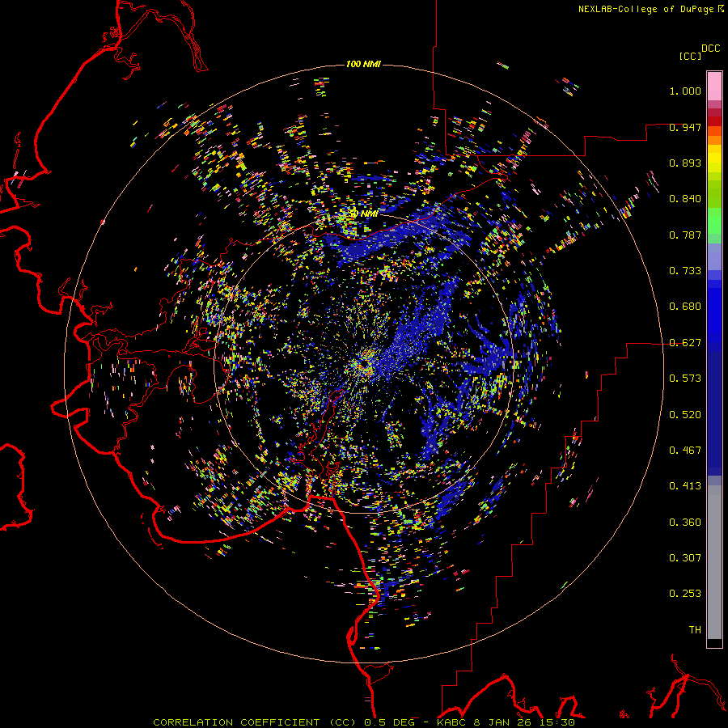Click the 50 NMI range ring label

365,214
